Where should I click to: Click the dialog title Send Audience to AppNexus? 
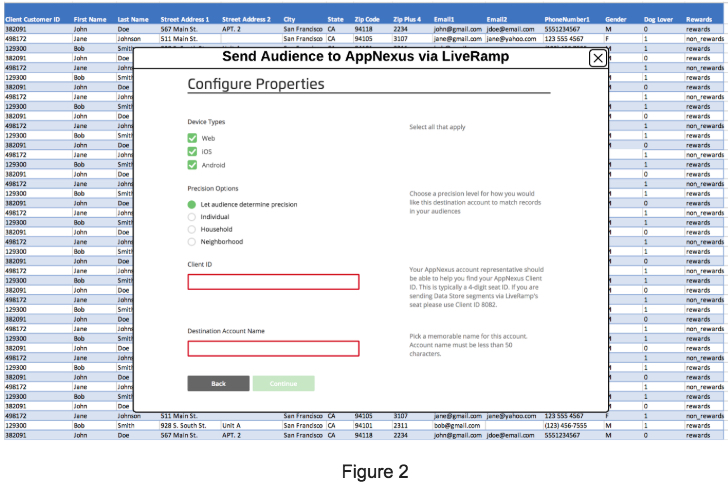tap(365, 57)
